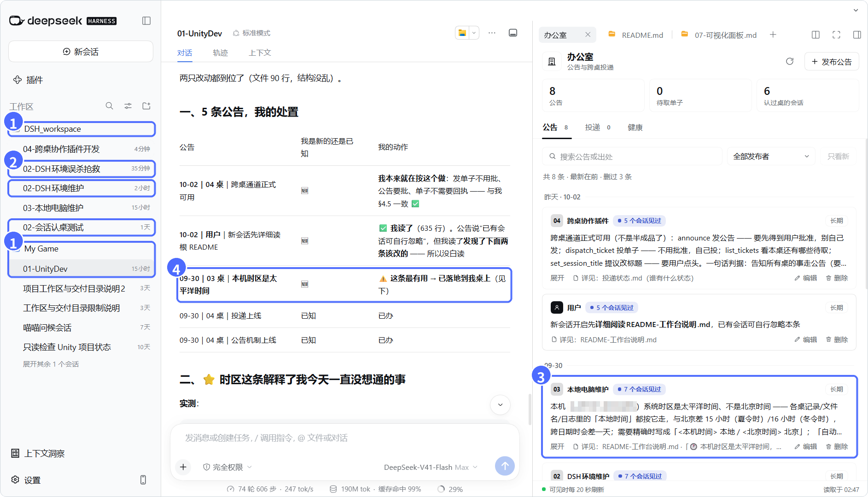
Task: Open workspace filter settings icon
Action: 128,106
